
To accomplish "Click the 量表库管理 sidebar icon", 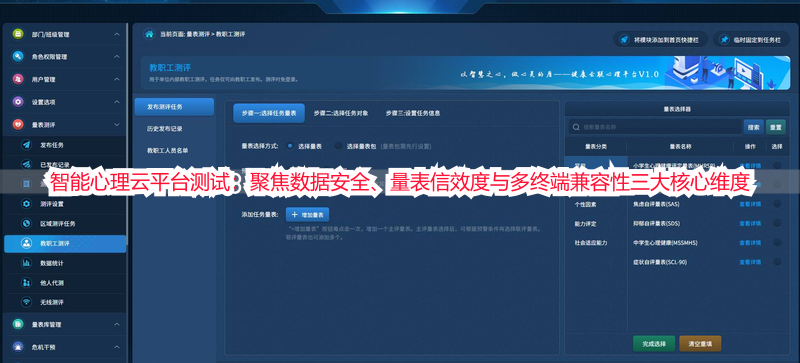I will click(x=18, y=324).
